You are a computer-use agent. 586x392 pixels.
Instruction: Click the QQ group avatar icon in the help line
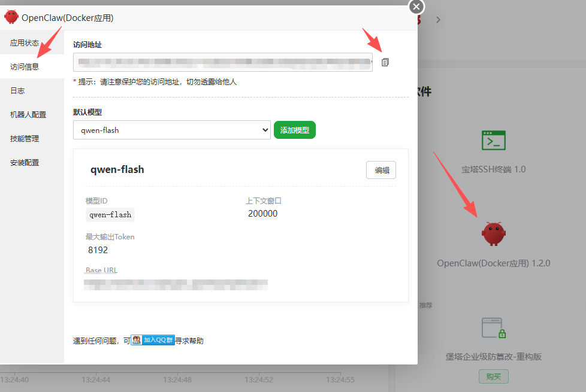pyautogui.click(x=137, y=340)
